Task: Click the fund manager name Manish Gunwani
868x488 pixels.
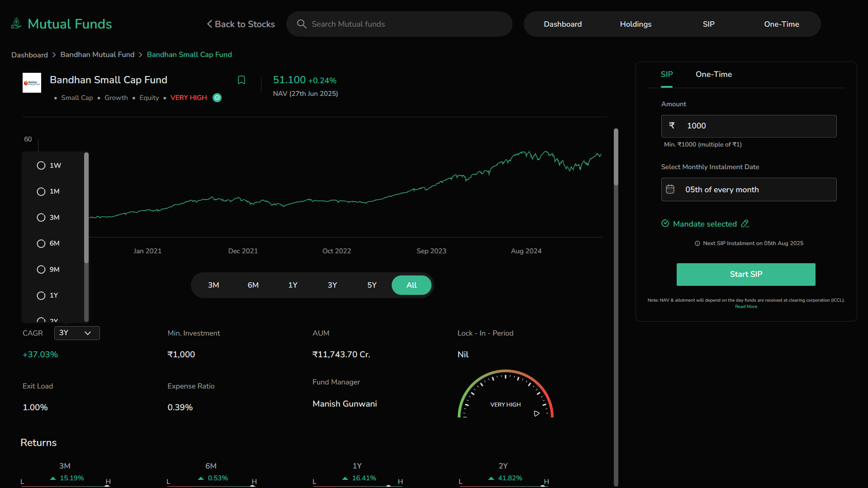Action: point(345,403)
